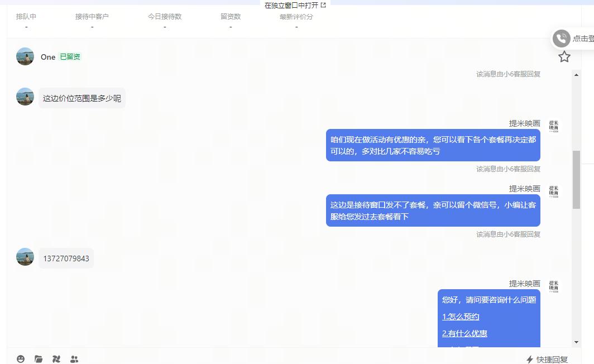Open chat in separate window link
Viewport: 594px width, 364px height.
click(x=295, y=5)
